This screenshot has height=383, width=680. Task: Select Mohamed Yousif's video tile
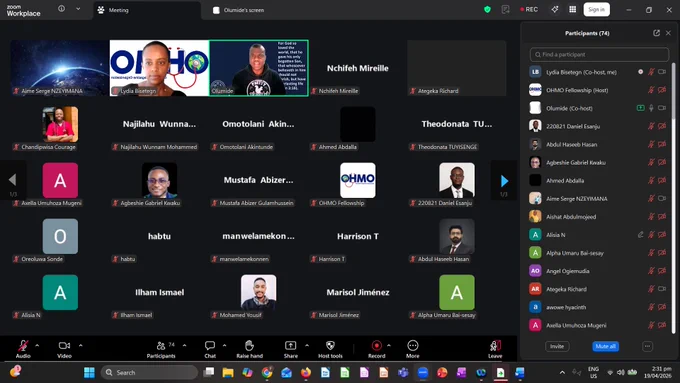click(258, 297)
